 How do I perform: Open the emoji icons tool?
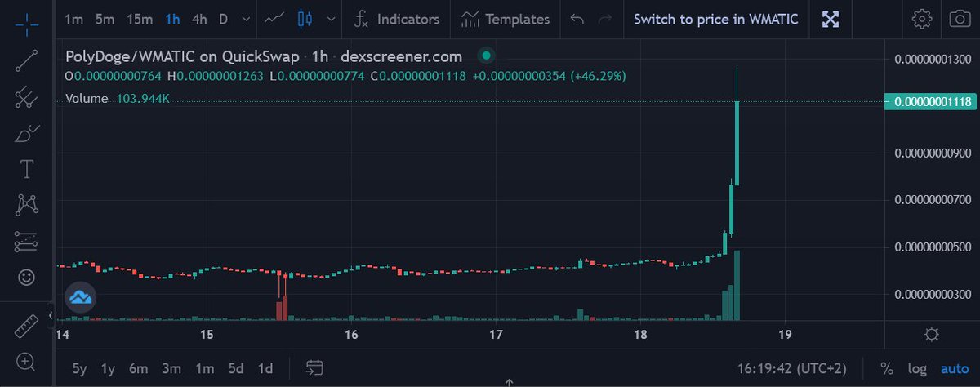point(26,278)
